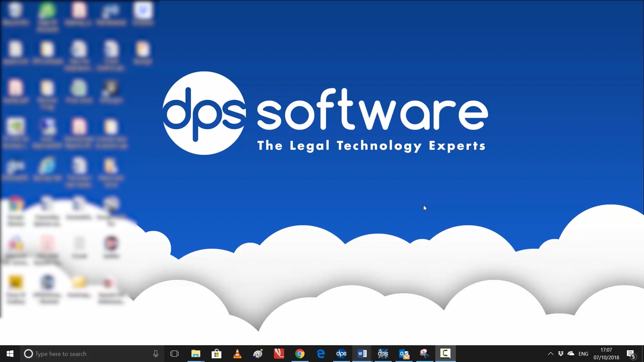Open the Snipping Tool taskbar icon
Image resolution: width=644 pixels, height=362 pixels.
click(x=425, y=354)
